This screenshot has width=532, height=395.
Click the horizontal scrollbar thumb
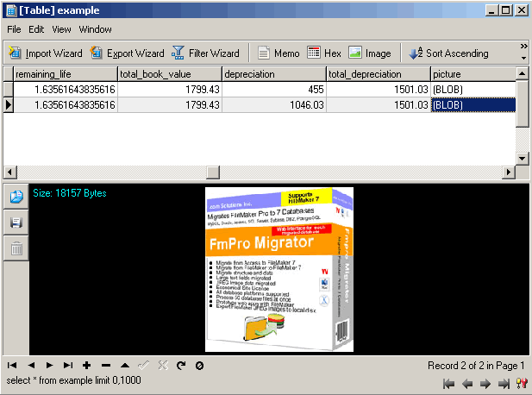pos(213,172)
